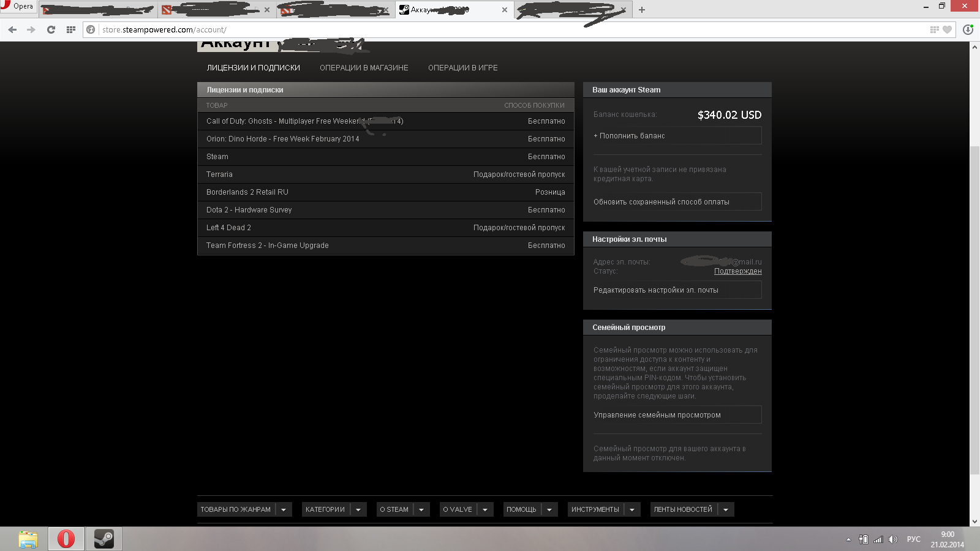Expand the Ленты новостей dropdown arrow
Viewport: 980px width, 551px height.
coord(726,509)
